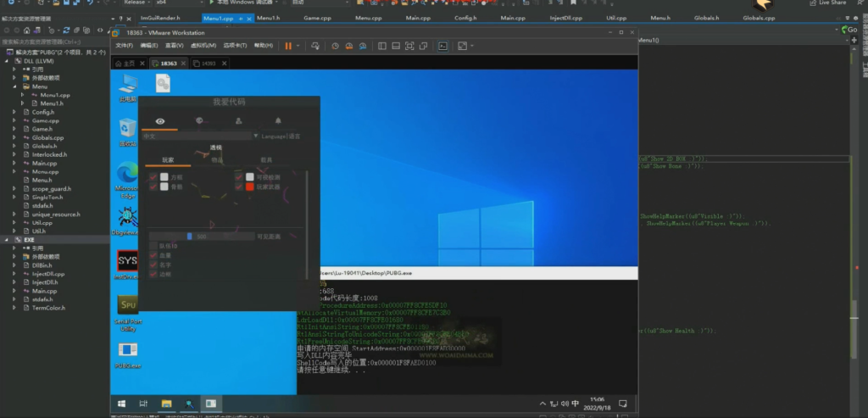Click the Solution Explorer search field
868x418 pixels.
pos(55,42)
